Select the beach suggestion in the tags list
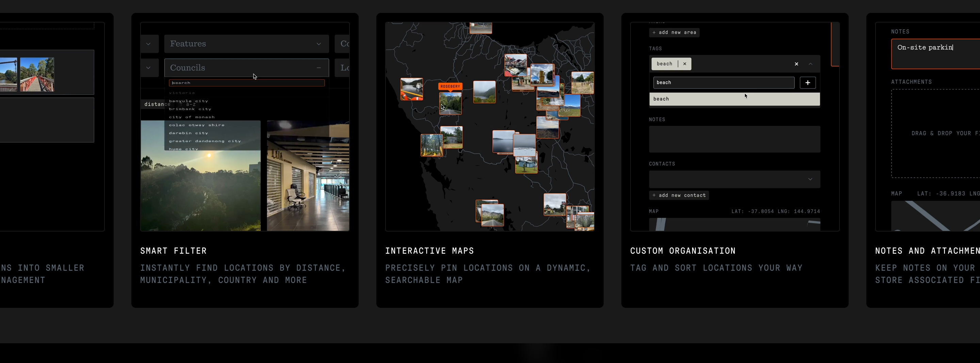980x363 pixels. pyautogui.click(x=734, y=99)
